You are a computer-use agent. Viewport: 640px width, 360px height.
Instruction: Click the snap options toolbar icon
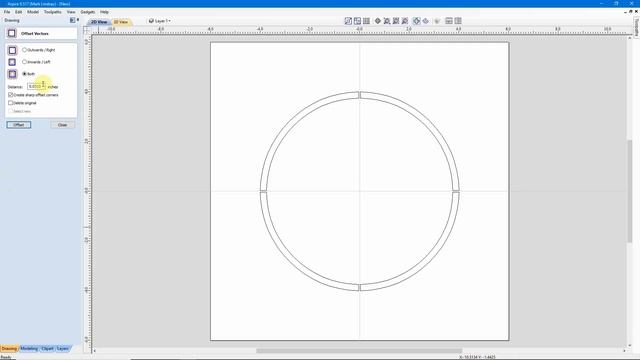(x=348, y=21)
